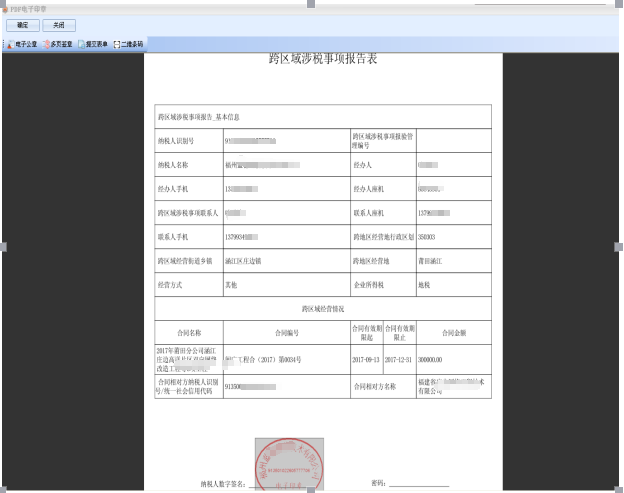624x493 pixels.
Task: Click the document title 跨区域涉税事项报告表
Action: (323, 58)
